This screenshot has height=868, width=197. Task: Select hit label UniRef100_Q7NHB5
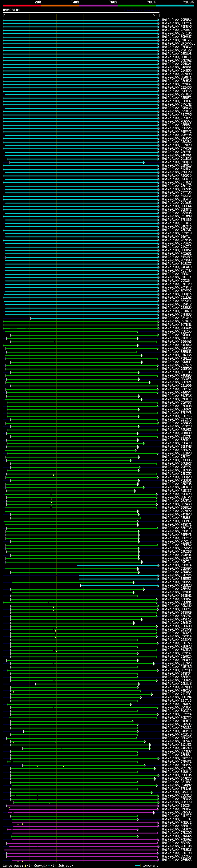tap(177, 314)
